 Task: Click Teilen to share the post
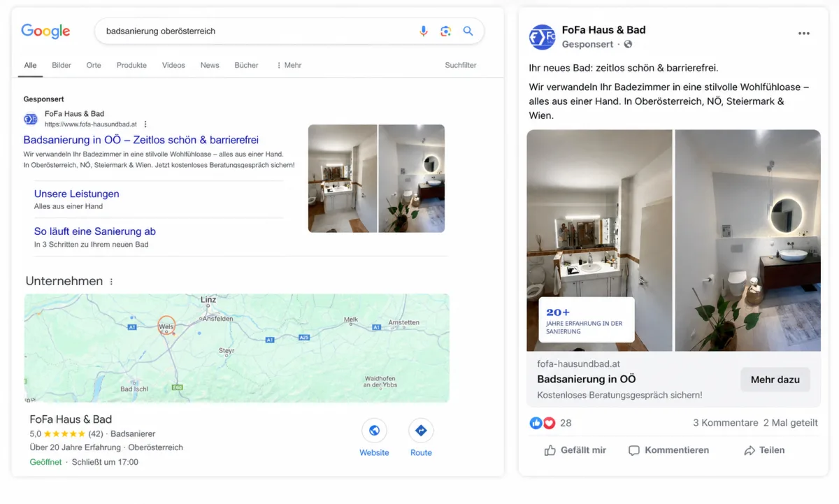point(764,450)
